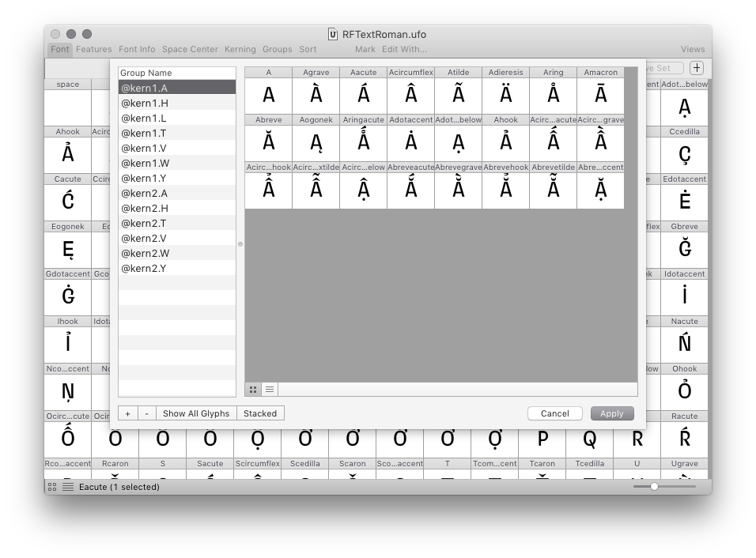This screenshot has height=558, width=756.
Task: Cancel the groups sheet
Action: coord(554,413)
